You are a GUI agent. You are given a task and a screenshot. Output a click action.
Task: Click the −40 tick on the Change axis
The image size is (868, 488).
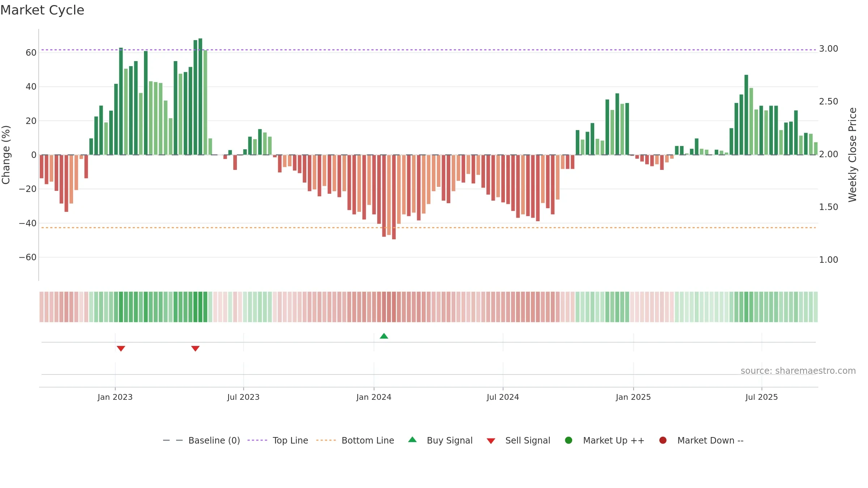[x=28, y=223]
